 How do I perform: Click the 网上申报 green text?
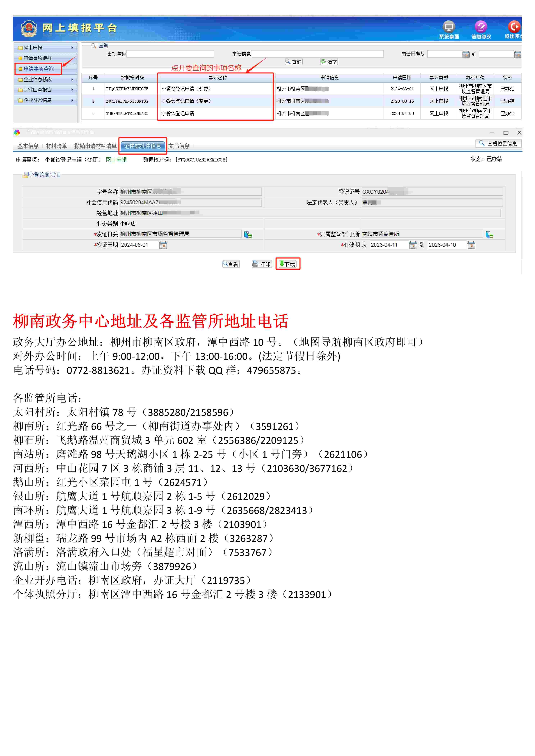point(116,160)
